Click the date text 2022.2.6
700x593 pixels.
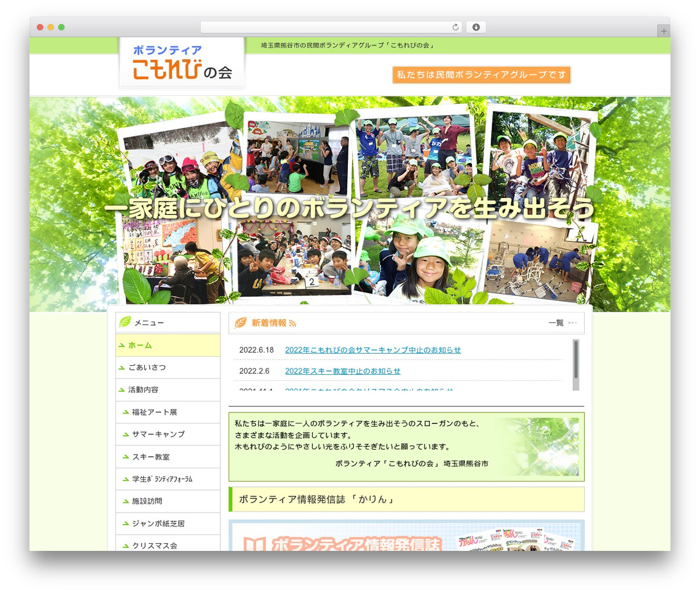(x=254, y=371)
